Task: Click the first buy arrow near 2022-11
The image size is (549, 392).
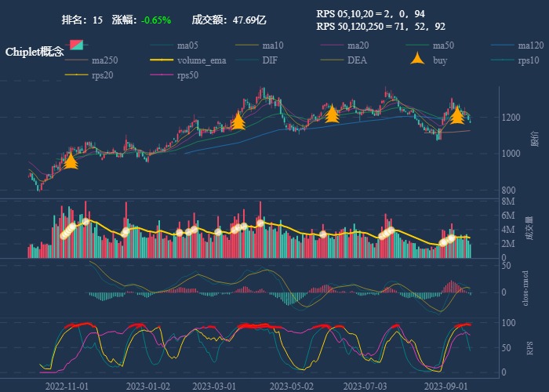Action: (x=71, y=162)
